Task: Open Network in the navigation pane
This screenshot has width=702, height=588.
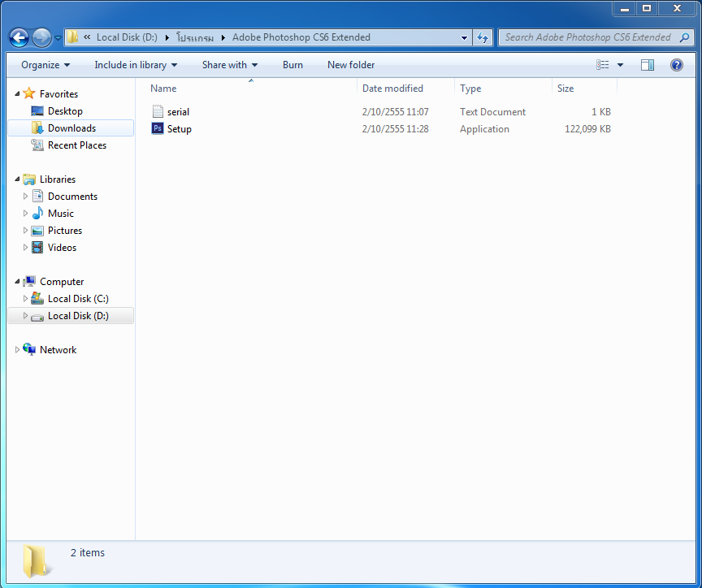Action: [x=58, y=350]
